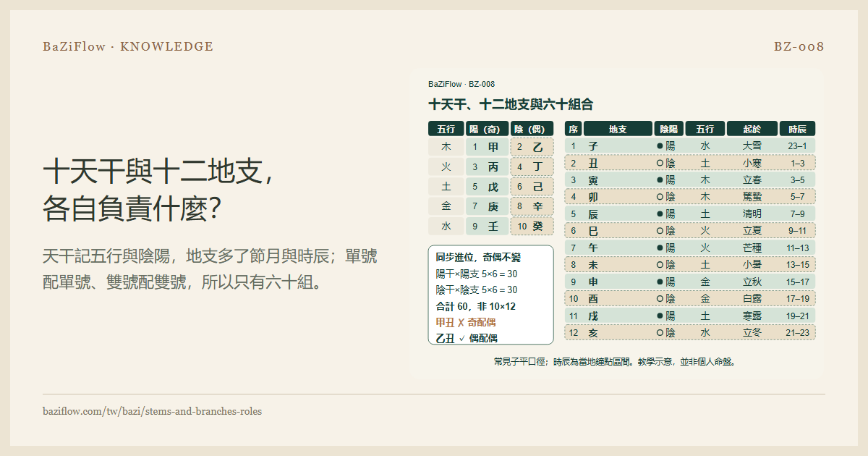Click the 五行 header in the stems table
The width and height of the screenshot is (868, 456).
[446, 129]
